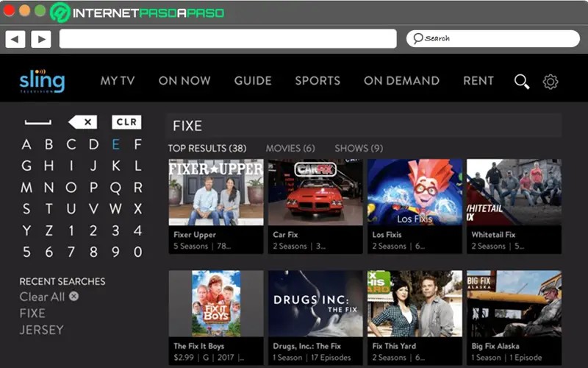The width and height of the screenshot is (588, 368).
Task: Select the TOP RESULTS (38) tab
Action: (x=207, y=149)
